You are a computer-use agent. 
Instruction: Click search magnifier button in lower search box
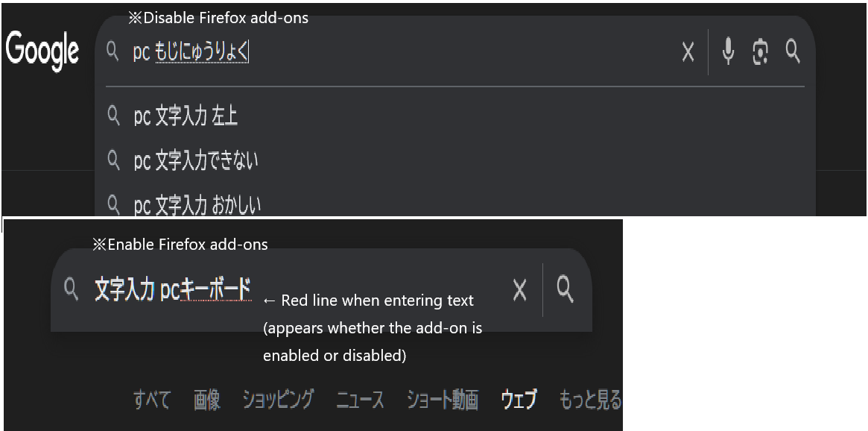coord(566,289)
